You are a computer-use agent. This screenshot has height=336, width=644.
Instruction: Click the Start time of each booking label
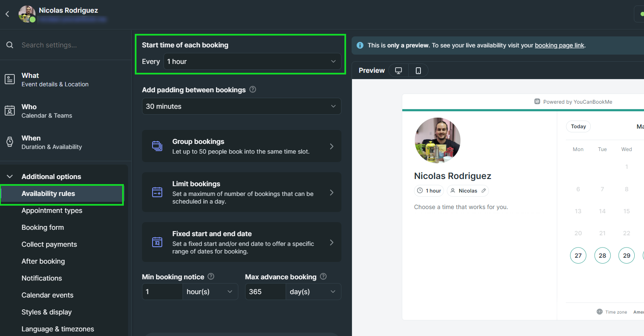pyautogui.click(x=185, y=45)
